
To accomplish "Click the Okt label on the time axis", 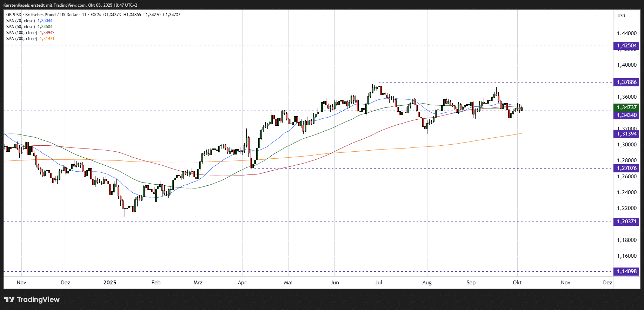I will click(x=517, y=283).
